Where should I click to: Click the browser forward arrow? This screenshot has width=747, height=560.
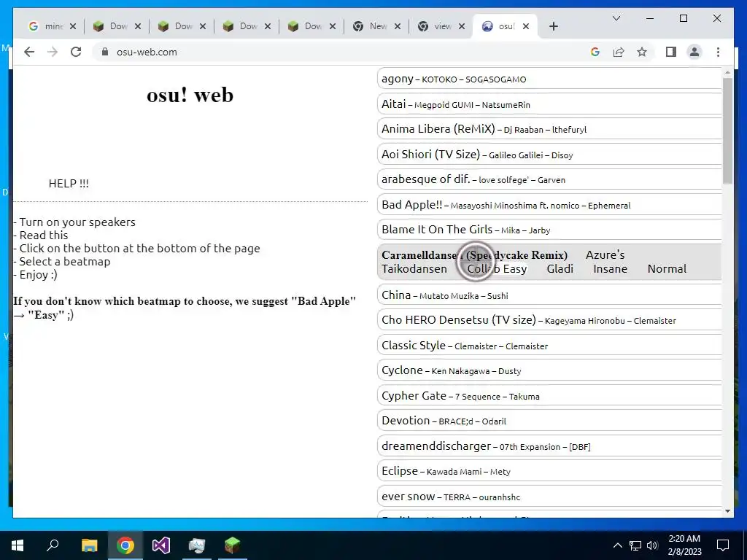point(53,52)
